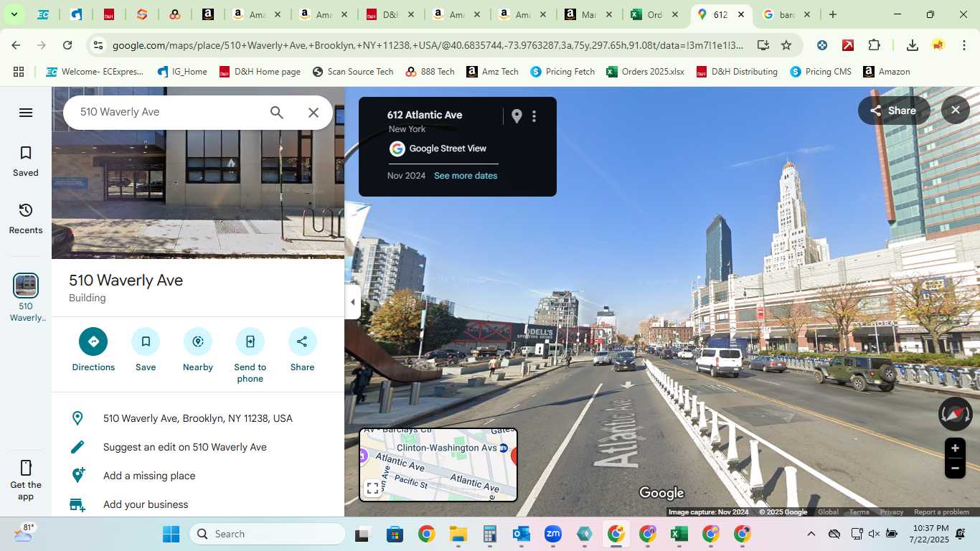Clear the search box with X
The height and width of the screenshot is (551, 980).
tap(314, 113)
